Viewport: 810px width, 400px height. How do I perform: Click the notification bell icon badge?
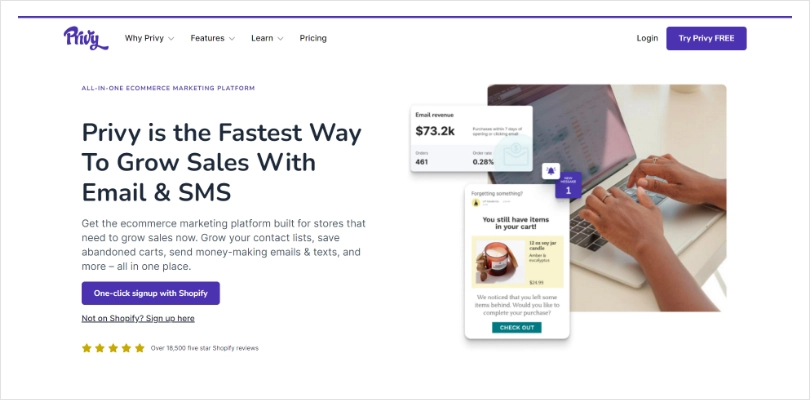[551, 171]
